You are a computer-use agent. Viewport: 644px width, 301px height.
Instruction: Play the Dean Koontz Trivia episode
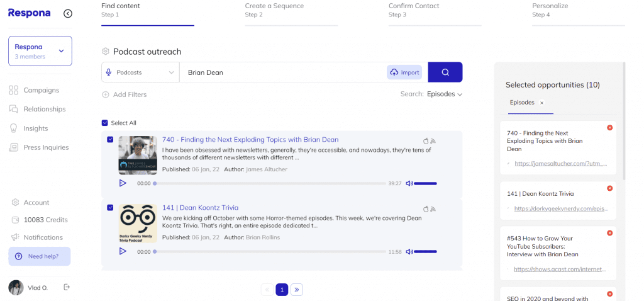coord(123,251)
